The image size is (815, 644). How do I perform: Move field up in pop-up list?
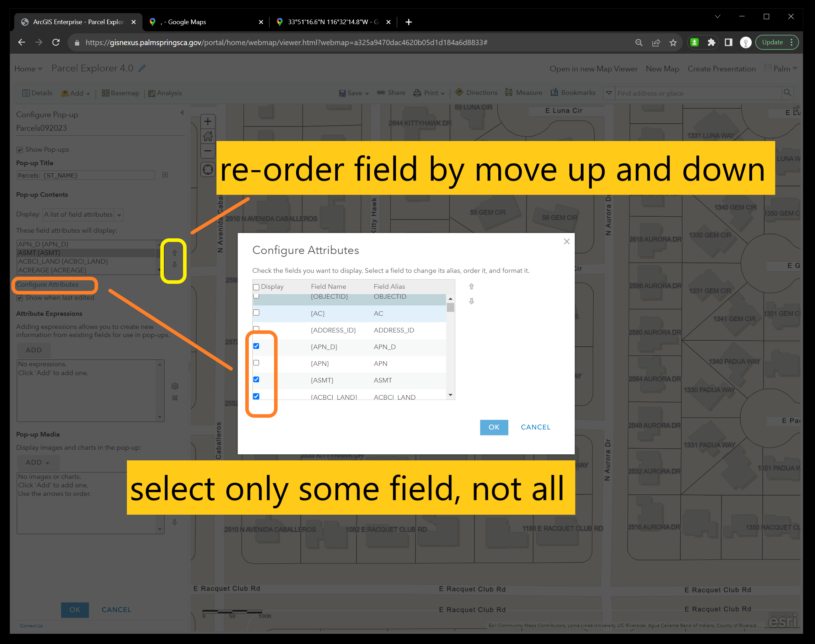click(174, 253)
